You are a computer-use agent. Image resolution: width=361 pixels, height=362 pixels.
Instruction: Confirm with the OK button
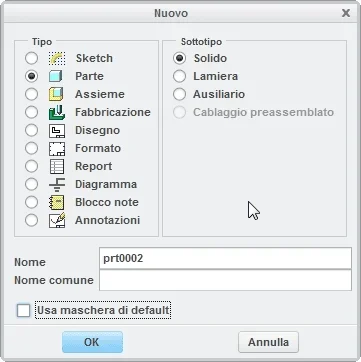pos(92,342)
